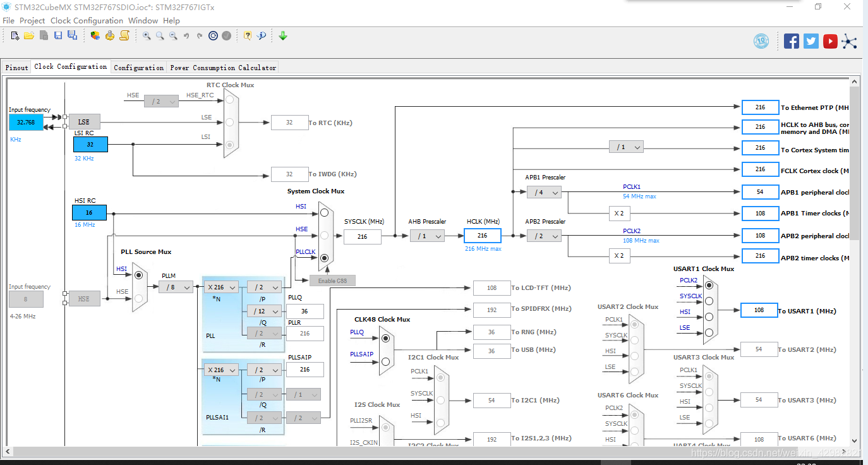Click the HCLK (MHz) 216 input field
The height and width of the screenshot is (465, 868).
pyautogui.click(x=483, y=236)
